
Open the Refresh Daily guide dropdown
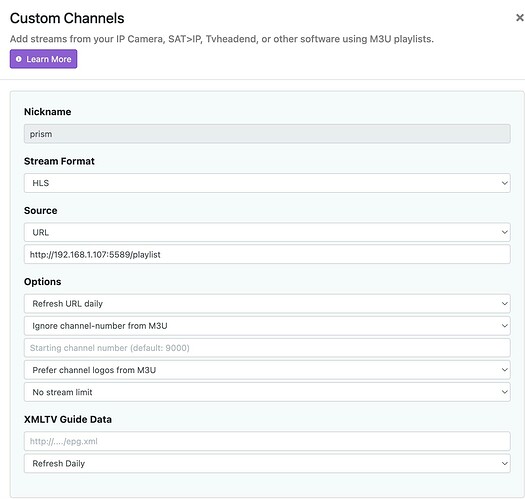click(267, 463)
